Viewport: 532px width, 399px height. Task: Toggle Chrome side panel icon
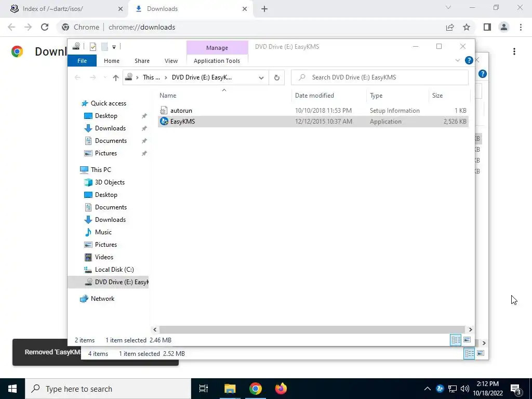pyautogui.click(x=487, y=27)
